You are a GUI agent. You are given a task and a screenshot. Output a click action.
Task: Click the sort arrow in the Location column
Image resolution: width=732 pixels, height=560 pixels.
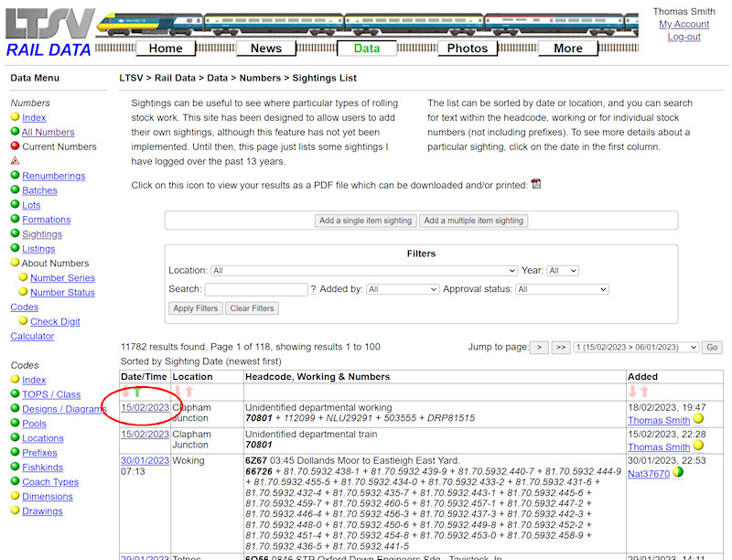[x=179, y=391]
